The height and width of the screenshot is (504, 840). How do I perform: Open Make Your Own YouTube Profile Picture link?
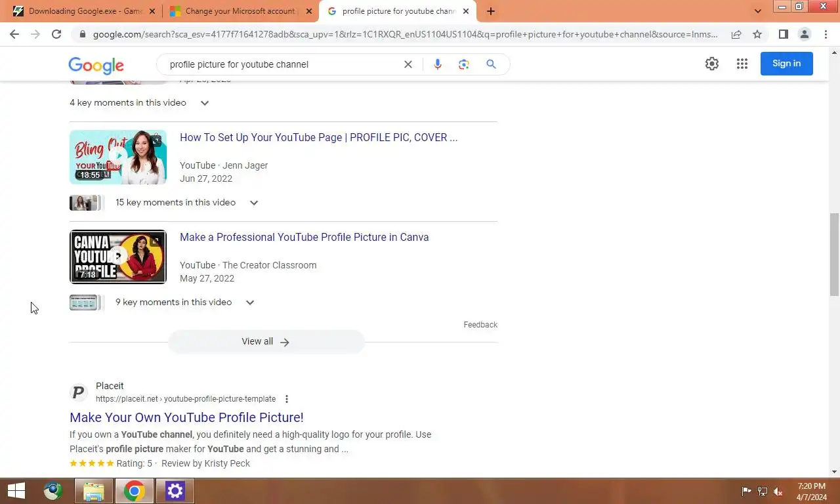tap(186, 417)
